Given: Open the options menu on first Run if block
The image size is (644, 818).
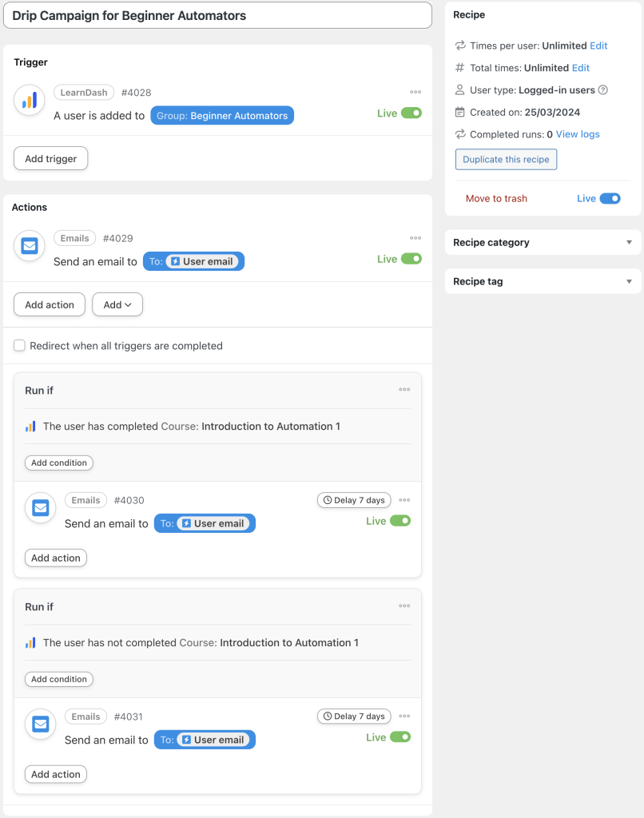Looking at the screenshot, I should pos(404,389).
